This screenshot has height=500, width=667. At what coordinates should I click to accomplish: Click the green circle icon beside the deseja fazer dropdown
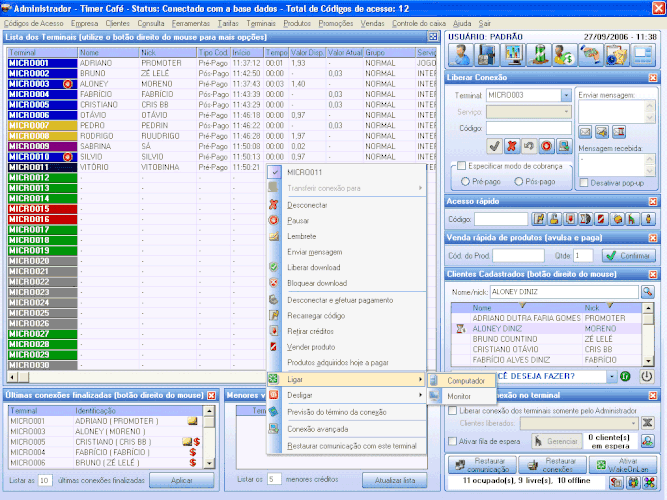[625, 377]
